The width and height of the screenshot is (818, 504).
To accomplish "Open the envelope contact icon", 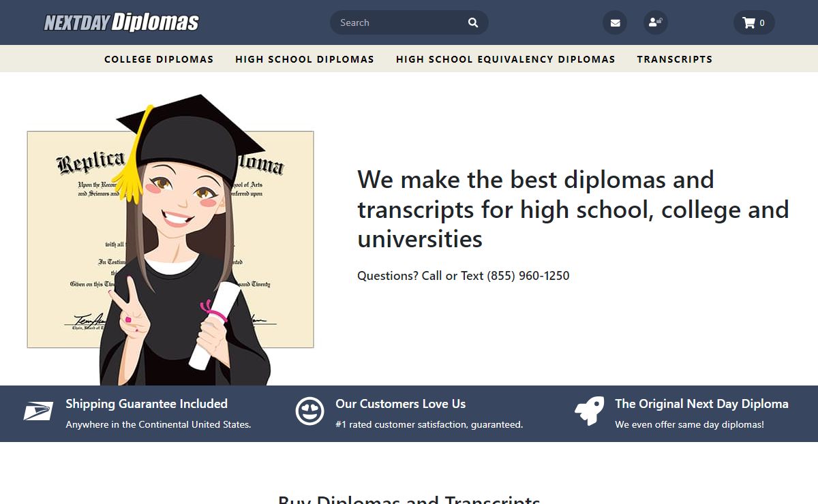I will coord(615,22).
